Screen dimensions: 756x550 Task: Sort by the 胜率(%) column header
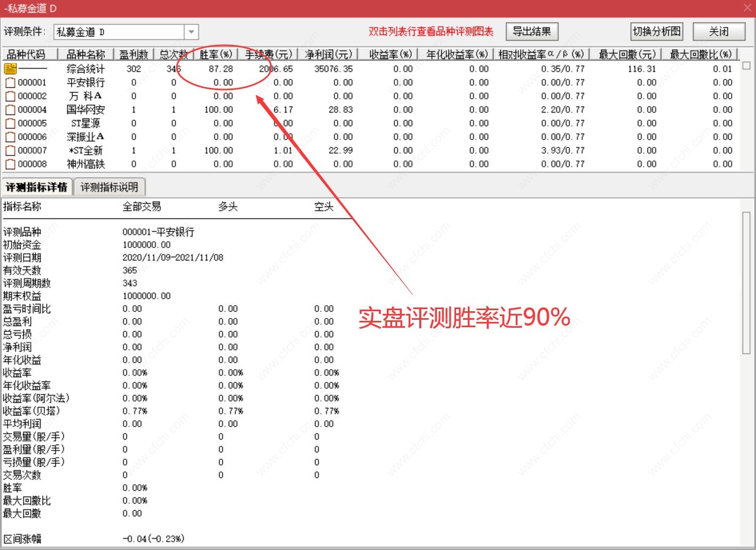click(216, 54)
